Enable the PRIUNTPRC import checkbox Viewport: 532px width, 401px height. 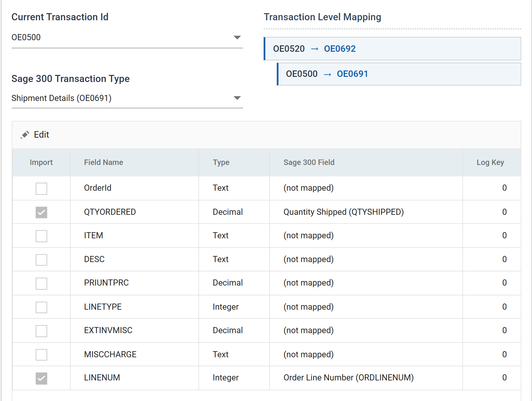41,283
